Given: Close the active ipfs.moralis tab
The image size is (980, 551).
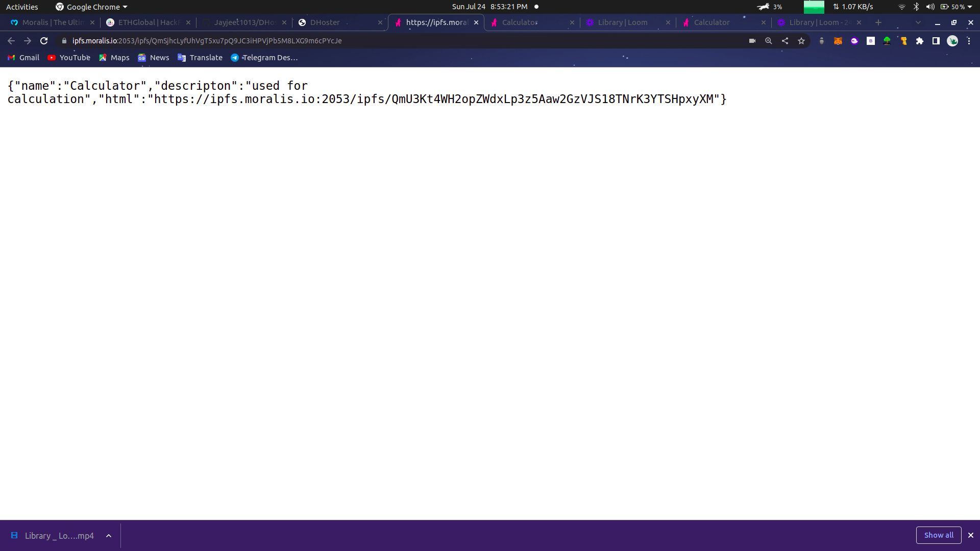Looking at the screenshot, I should [476, 22].
